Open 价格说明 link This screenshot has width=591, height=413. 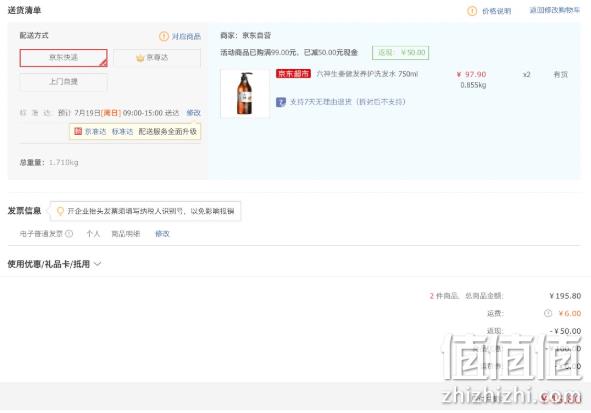497,11
